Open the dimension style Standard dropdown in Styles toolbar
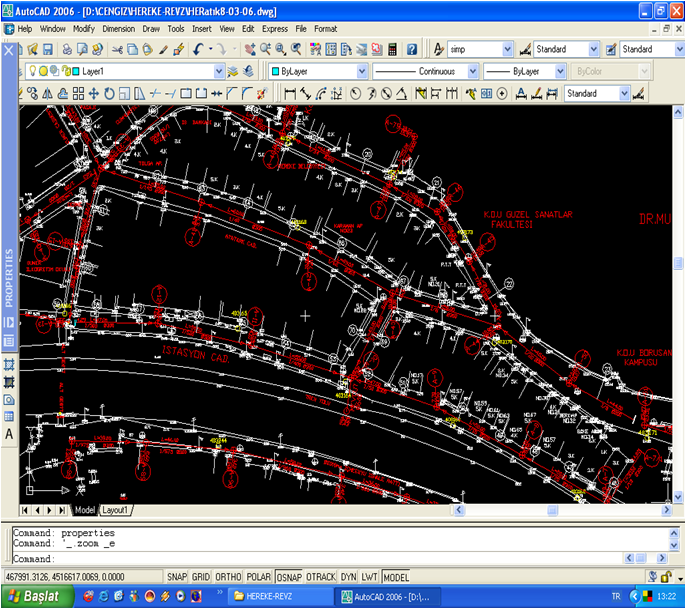Screen dimensions: 686x609 [594, 49]
